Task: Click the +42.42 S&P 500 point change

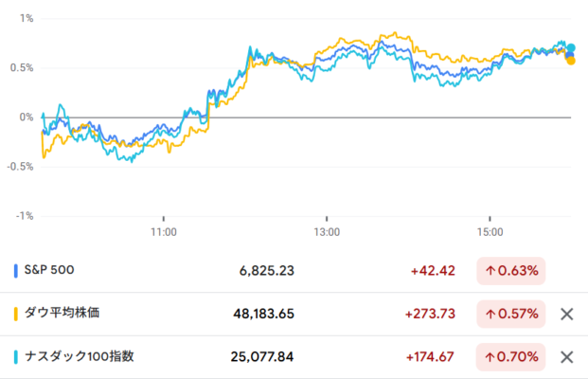Action: (433, 270)
